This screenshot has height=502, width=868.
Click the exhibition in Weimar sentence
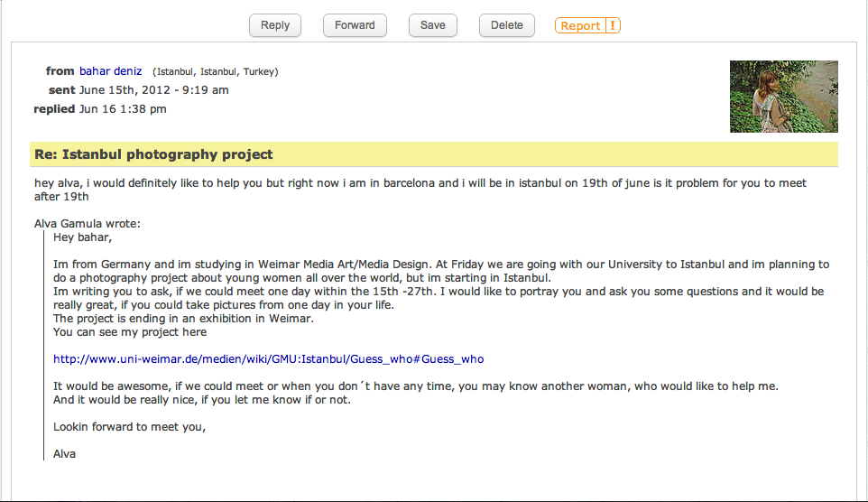(x=183, y=319)
